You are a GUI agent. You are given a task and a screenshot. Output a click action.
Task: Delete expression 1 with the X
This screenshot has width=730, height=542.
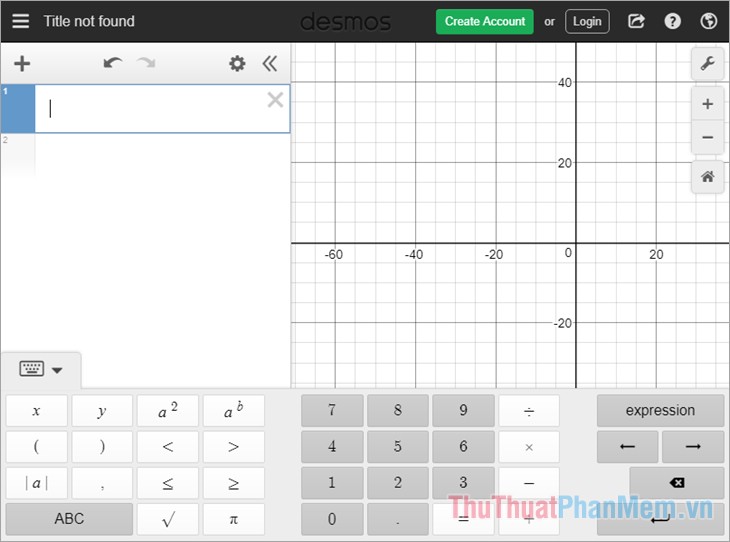(275, 100)
